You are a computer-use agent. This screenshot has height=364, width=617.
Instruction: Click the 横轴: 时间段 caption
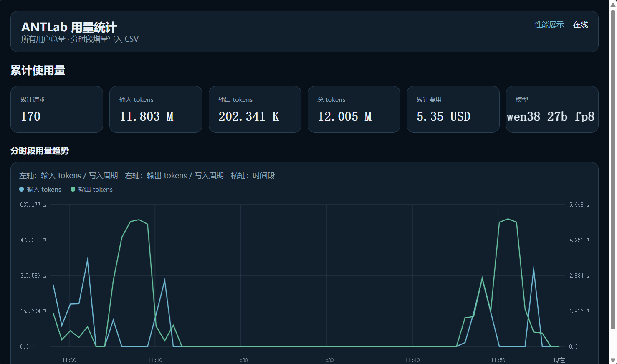pyautogui.click(x=253, y=176)
